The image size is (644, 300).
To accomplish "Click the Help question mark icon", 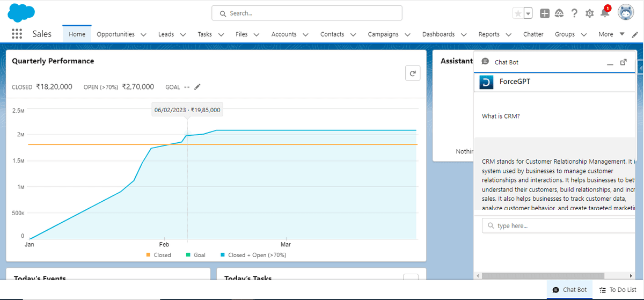I will [574, 13].
